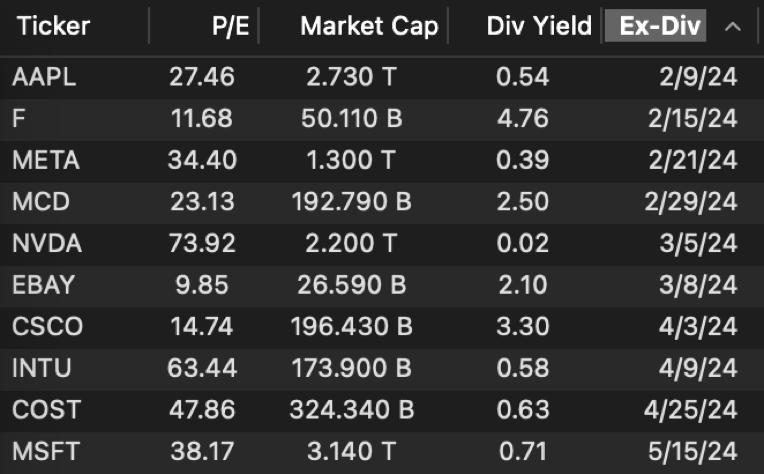The width and height of the screenshot is (764, 474).
Task: Open the INTU row
Action: click(41, 368)
